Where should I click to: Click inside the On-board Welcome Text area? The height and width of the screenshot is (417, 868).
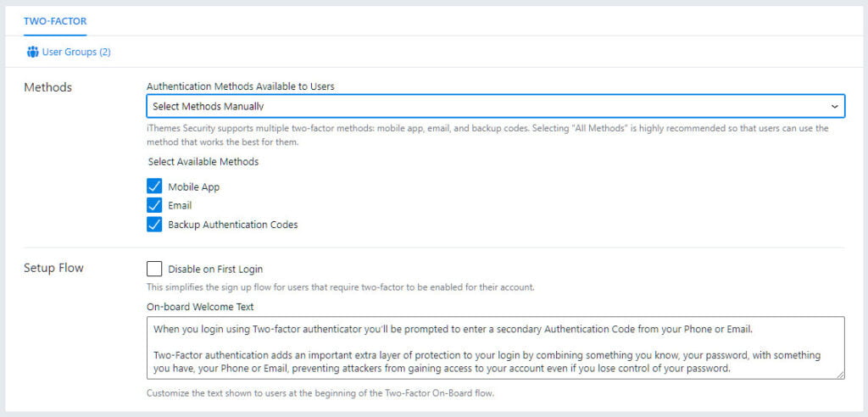point(495,347)
